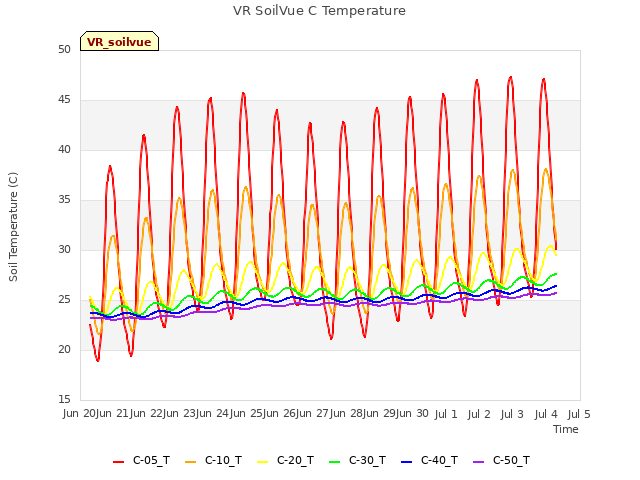Click the yellow C-20_T legend swatch
This screenshot has width=640, height=480.
click(262, 462)
